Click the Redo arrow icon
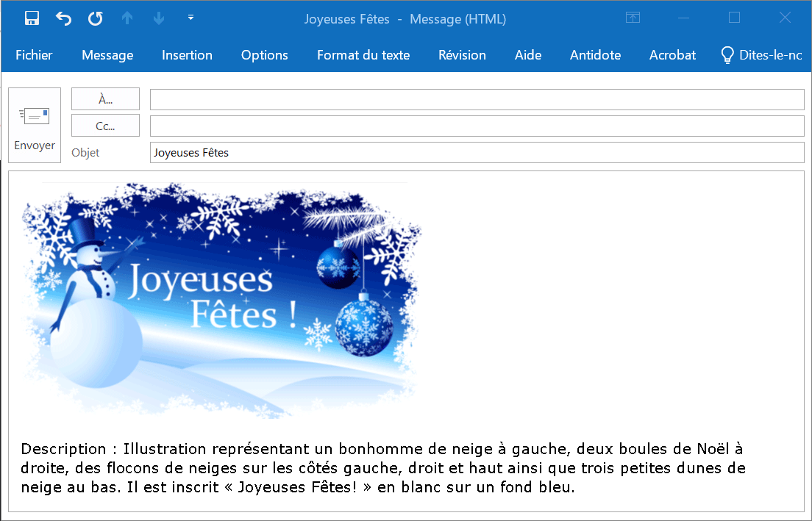 pos(96,19)
